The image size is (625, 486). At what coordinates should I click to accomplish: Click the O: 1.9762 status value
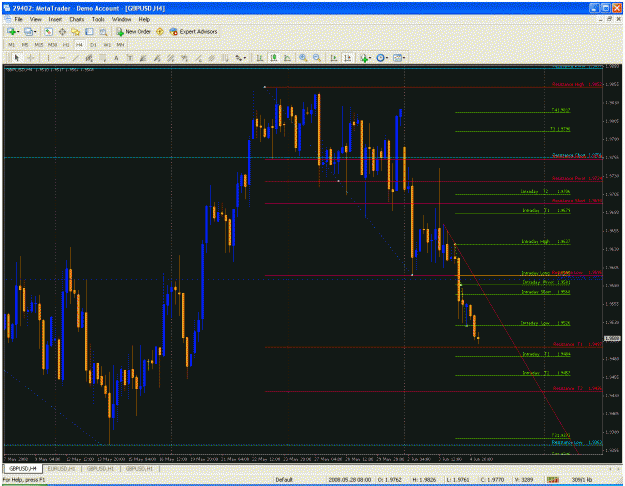coord(390,480)
